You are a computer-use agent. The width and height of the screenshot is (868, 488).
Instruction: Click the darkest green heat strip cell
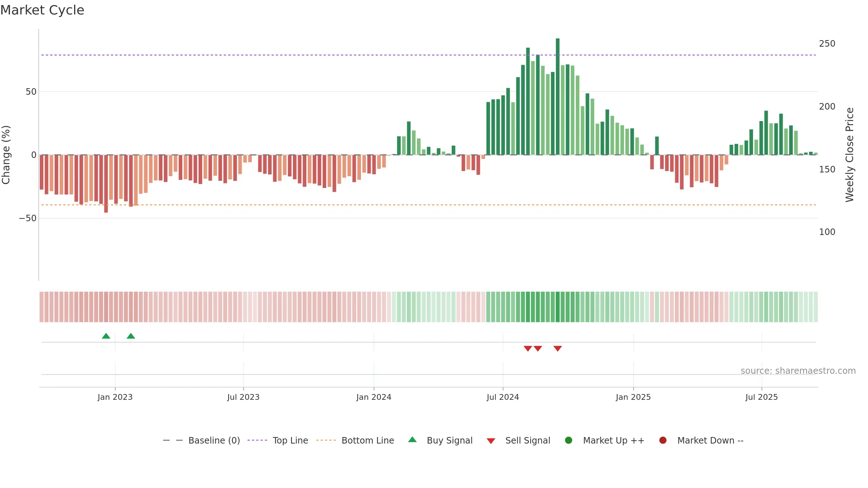(558, 307)
